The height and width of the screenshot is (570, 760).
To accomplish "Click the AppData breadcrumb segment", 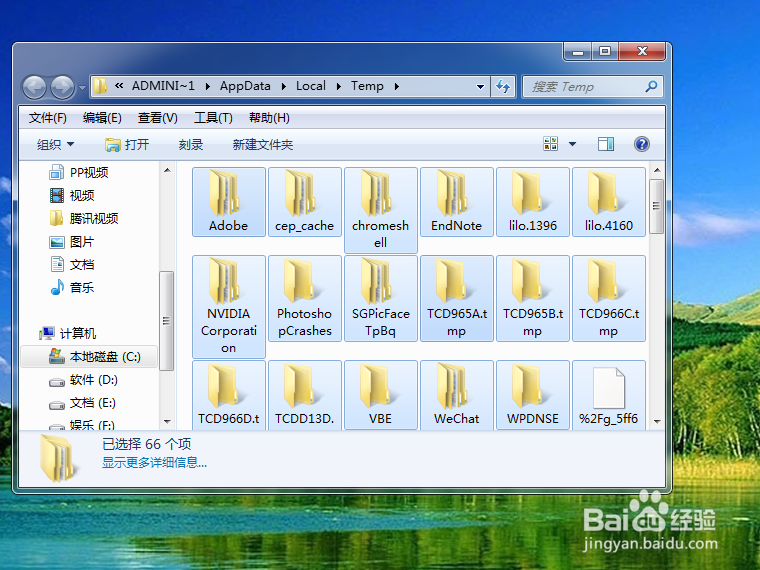I will [245, 86].
